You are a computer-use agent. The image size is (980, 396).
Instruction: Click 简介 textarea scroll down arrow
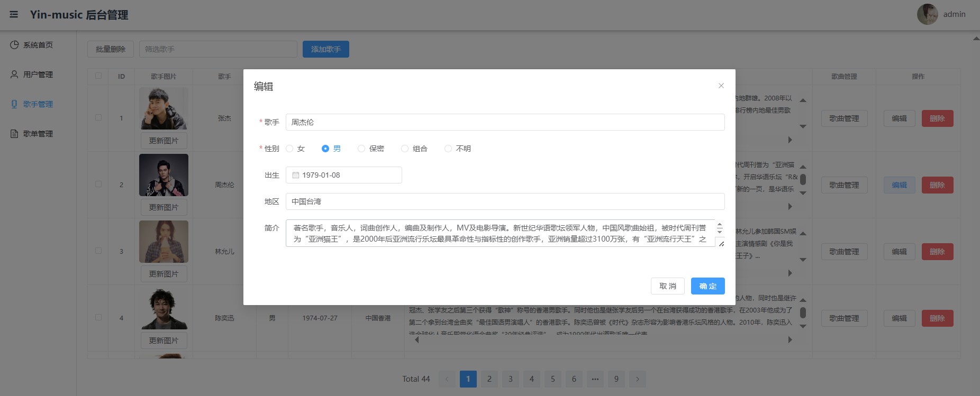point(720,232)
